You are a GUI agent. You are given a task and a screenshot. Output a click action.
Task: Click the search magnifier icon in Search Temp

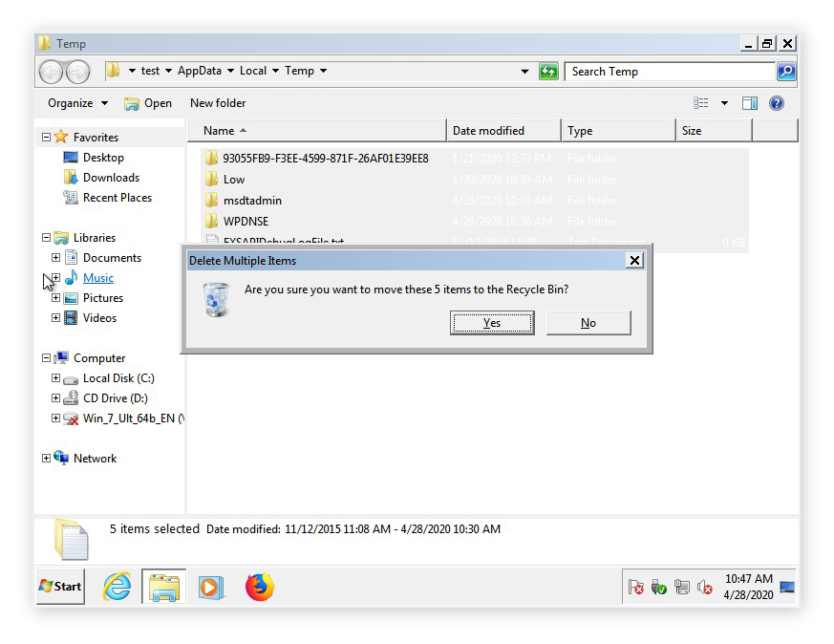click(x=785, y=71)
